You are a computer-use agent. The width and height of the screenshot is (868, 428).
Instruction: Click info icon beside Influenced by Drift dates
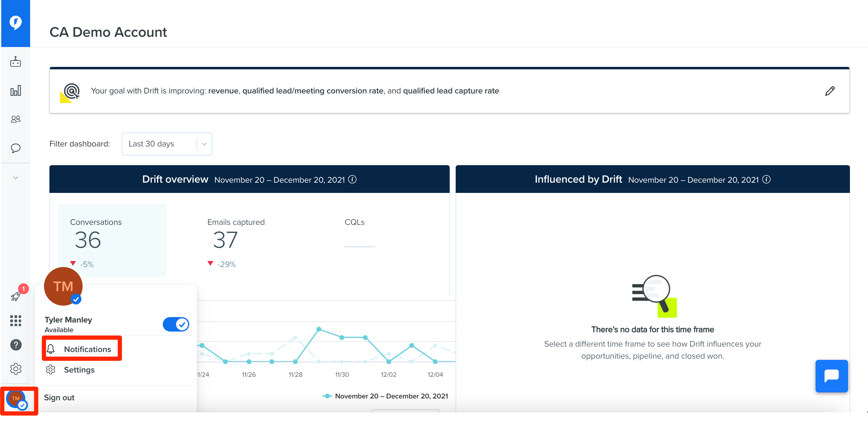(766, 179)
